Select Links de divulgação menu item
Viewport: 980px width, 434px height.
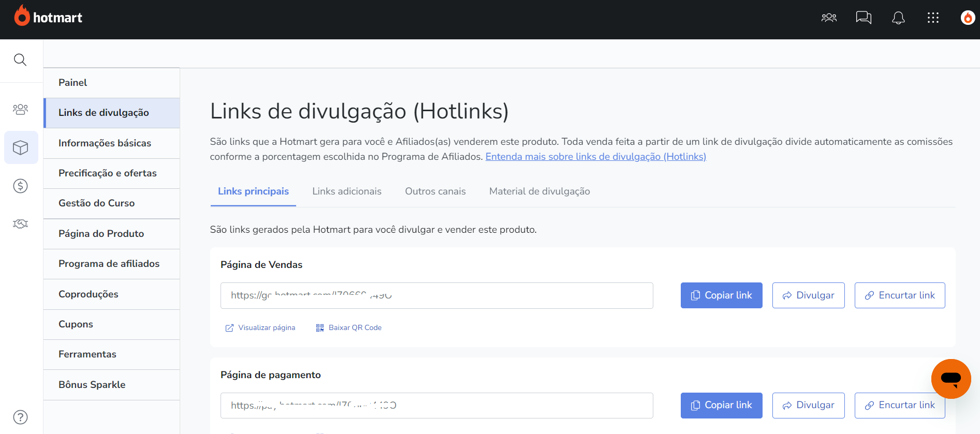[x=111, y=113]
